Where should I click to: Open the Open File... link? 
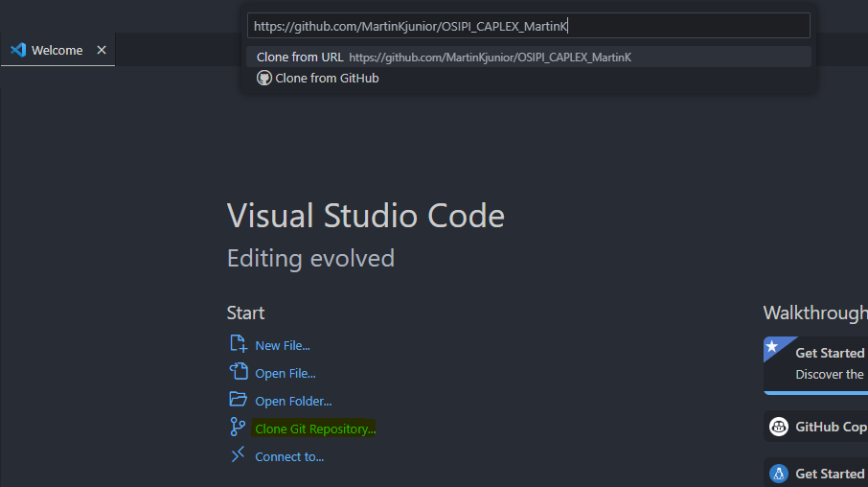point(286,373)
